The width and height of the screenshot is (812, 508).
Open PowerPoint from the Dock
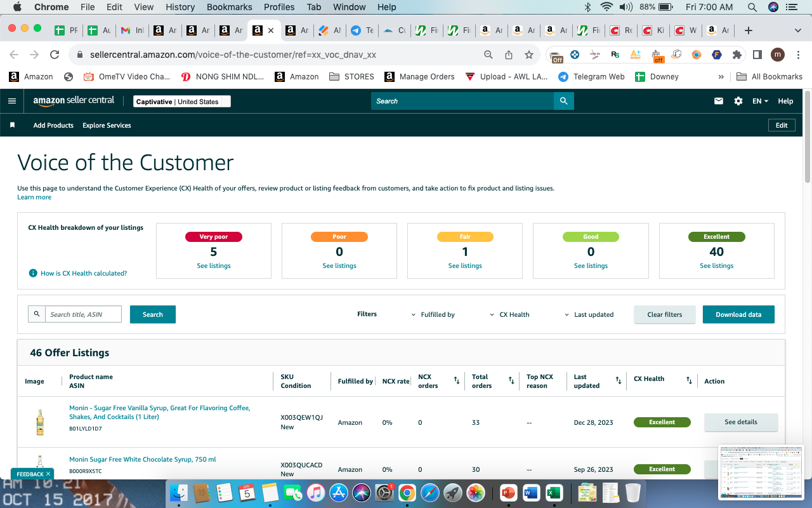(509, 492)
